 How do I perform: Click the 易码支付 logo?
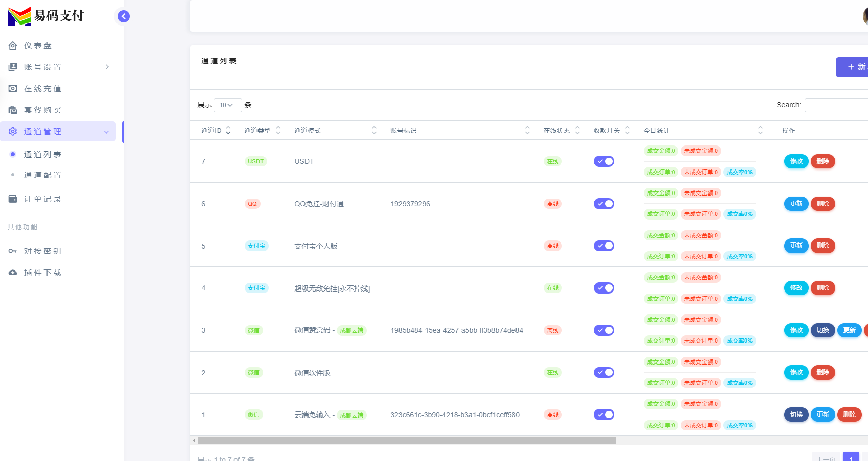[46, 16]
